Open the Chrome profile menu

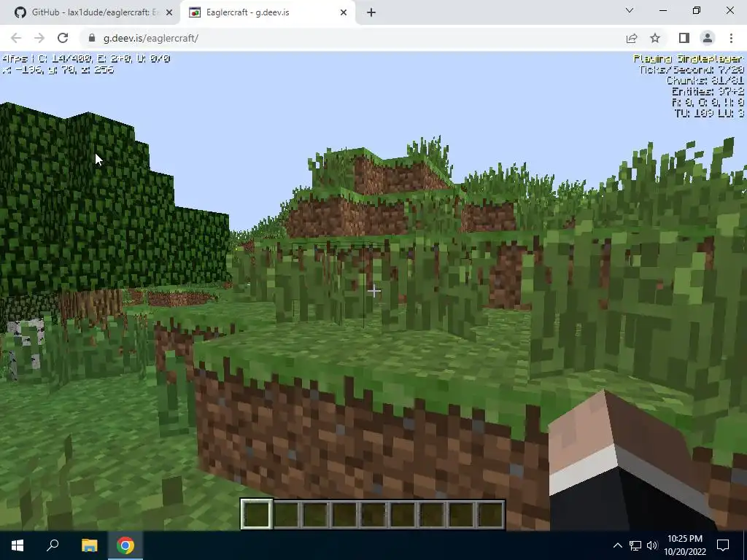click(708, 38)
